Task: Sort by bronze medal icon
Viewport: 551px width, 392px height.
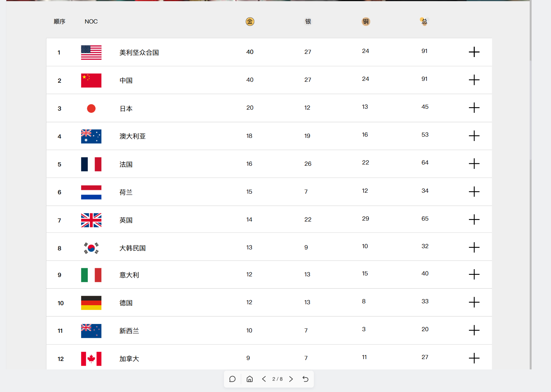Action: point(366,22)
